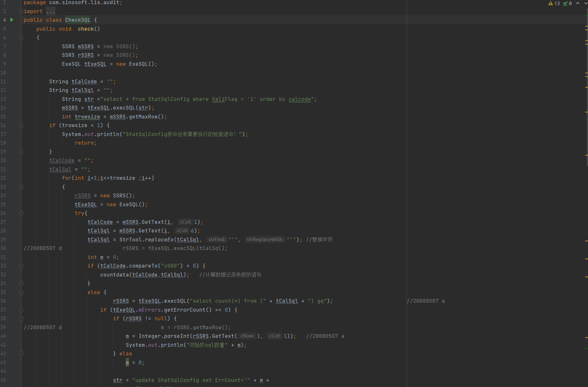This screenshot has width=588, height=387.
Task: Place the cursor on the line 13 str variable
Action: (x=89, y=99)
